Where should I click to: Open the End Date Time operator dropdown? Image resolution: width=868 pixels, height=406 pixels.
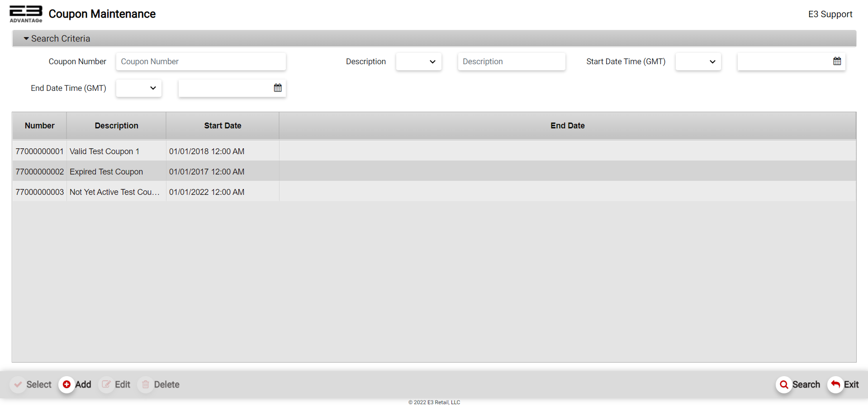click(138, 88)
